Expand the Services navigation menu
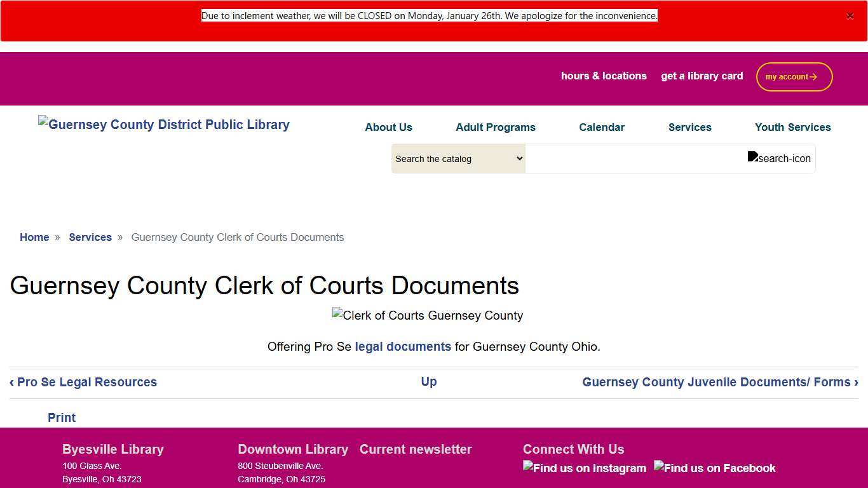 pyautogui.click(x=689, y=127)
